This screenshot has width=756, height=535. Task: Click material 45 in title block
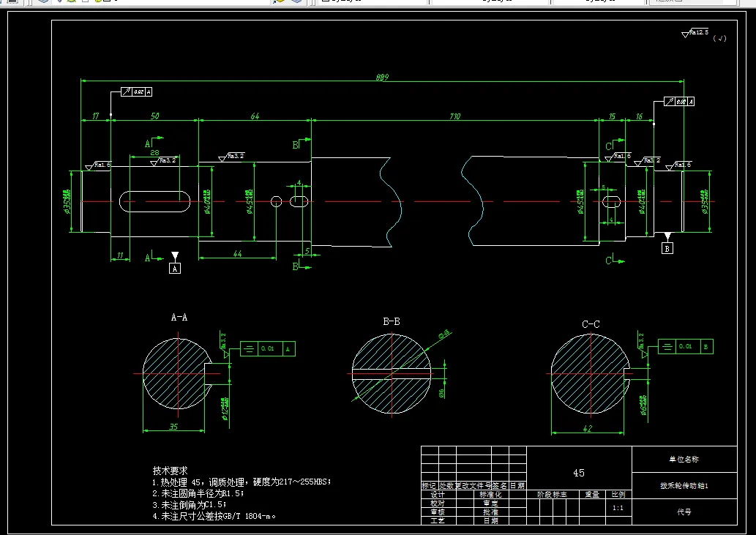579,473
